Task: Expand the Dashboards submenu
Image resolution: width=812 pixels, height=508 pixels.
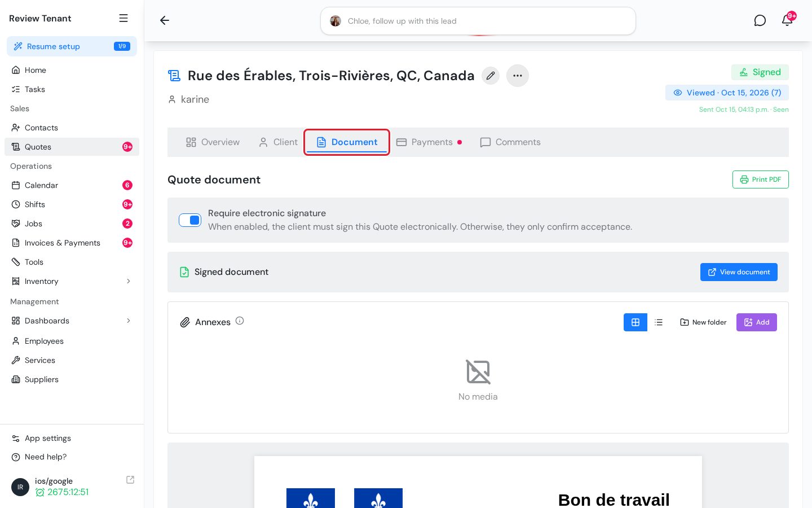Action: [x=129, y=321]
